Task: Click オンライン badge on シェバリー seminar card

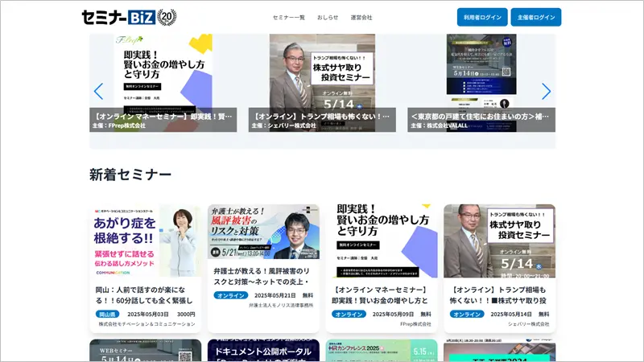Action: [x=467, y=314]
